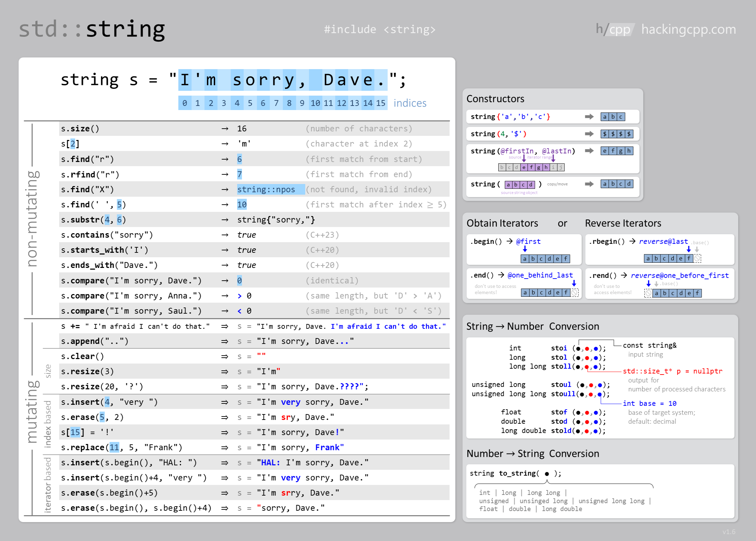Viewport: 756px width, 541px height.
Task: Select the crossed-out cell after .end()
Action: pos(574,293)
